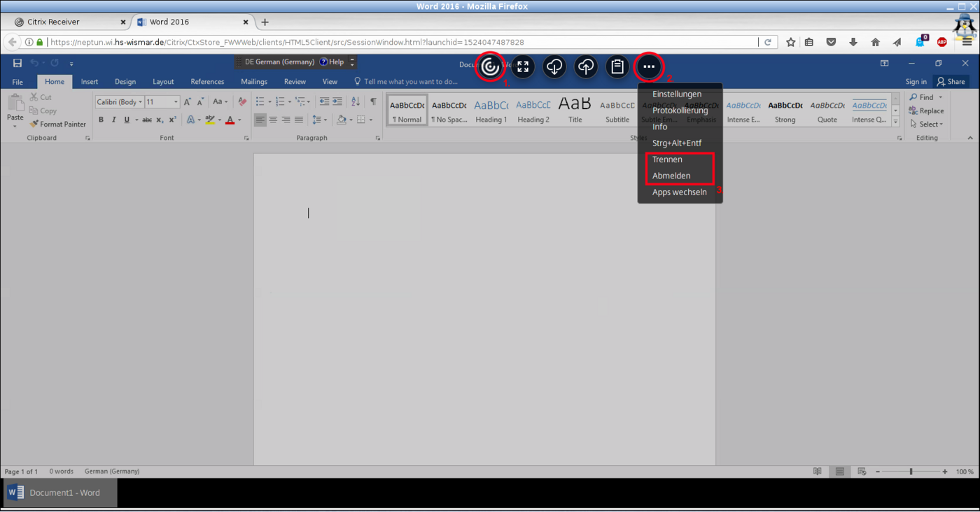Switch to Print Layout view in status bar
The height and width of the screenshot is (512, 980).
click(x=839, y=471)
